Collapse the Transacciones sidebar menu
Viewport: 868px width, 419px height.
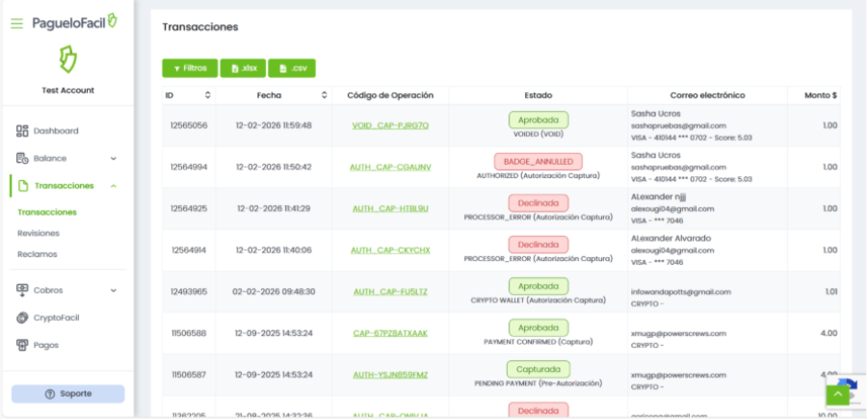[113, 186]
